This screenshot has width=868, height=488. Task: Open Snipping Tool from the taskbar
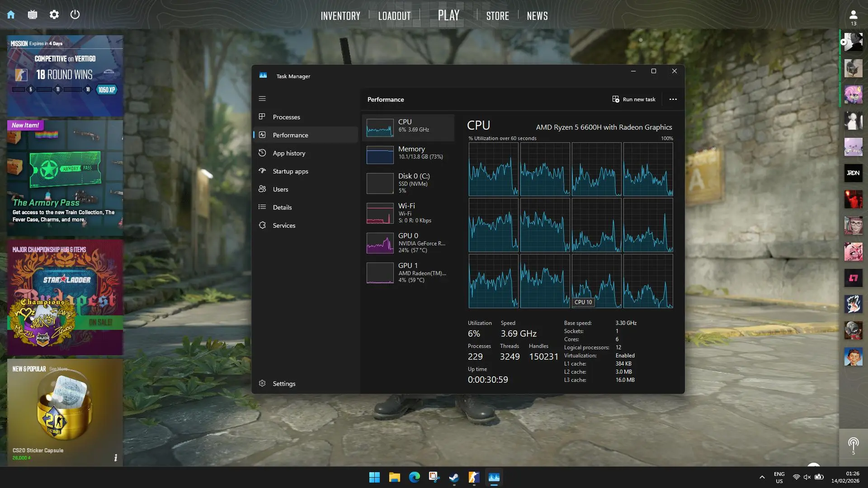point(434,477)
